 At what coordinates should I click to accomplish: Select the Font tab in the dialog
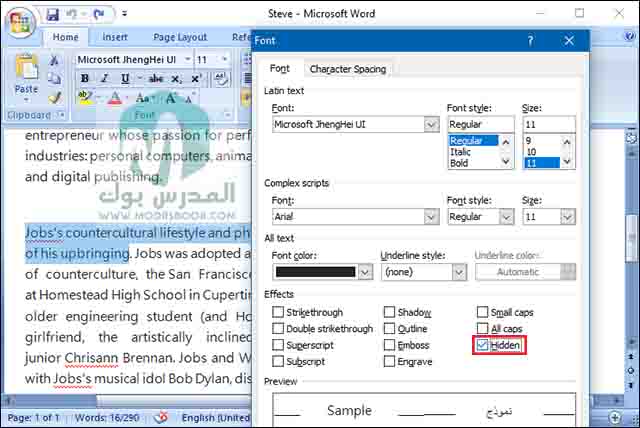click(280, 69)
